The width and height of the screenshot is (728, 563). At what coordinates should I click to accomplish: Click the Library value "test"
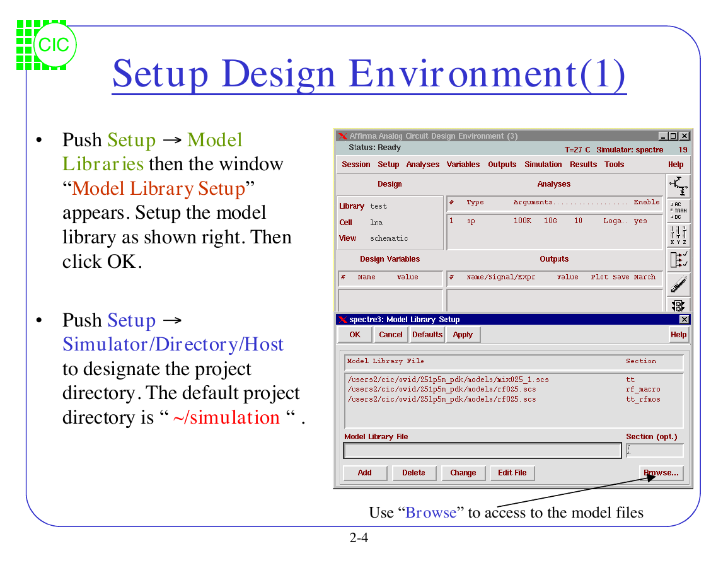(378, 206)
